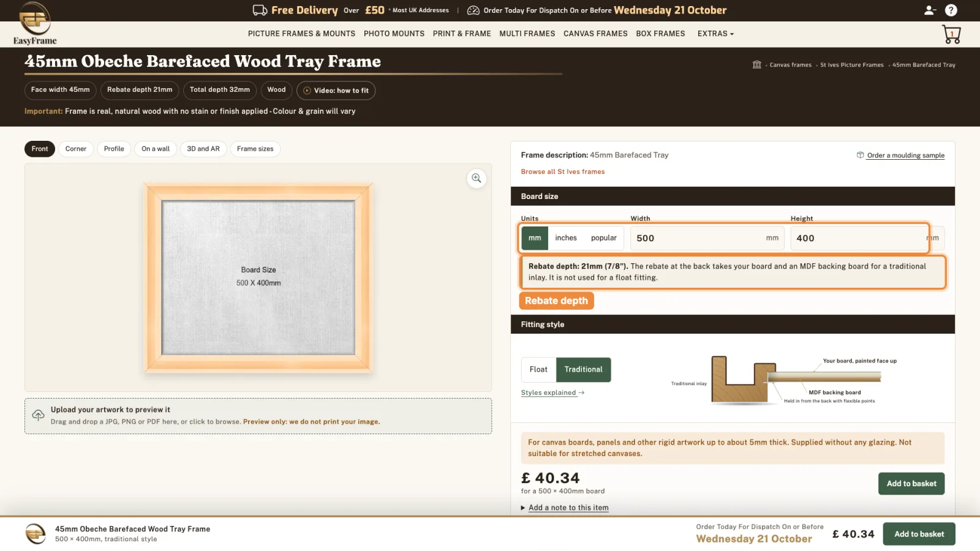Click Add to basket in sticky bar
The image size is (980, 551).
point(919,534)
